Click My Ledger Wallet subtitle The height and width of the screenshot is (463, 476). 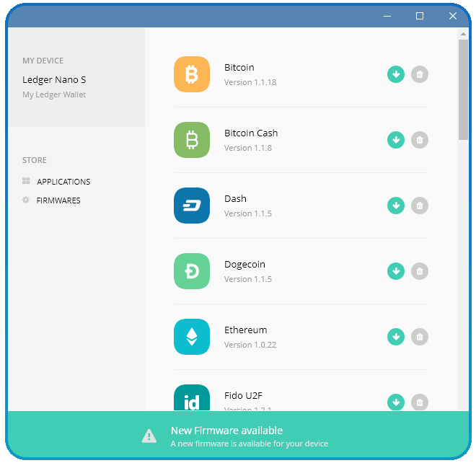pyautogui.click(x=54, y=94)
